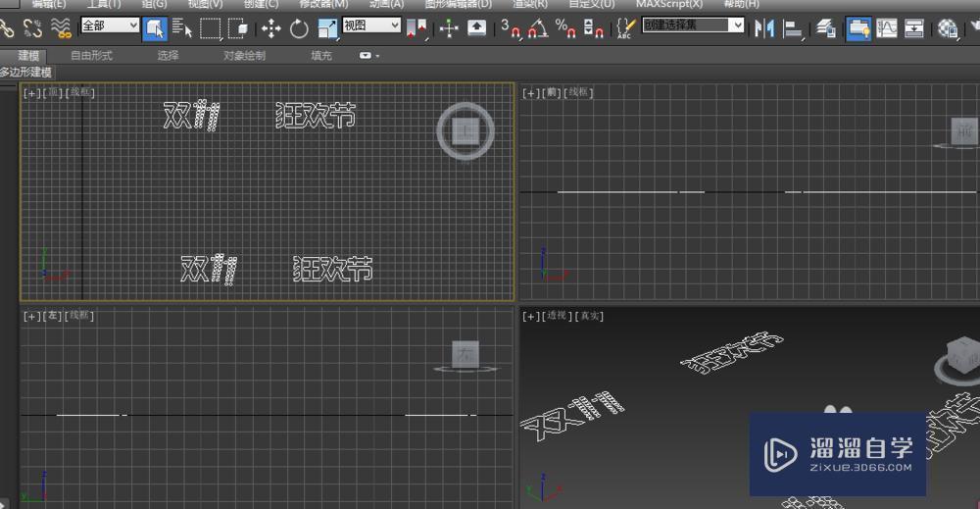The width and height of the screenshot is (980, 509).
Task: Select the Select and Rotate tool
Action: [299, 28]
